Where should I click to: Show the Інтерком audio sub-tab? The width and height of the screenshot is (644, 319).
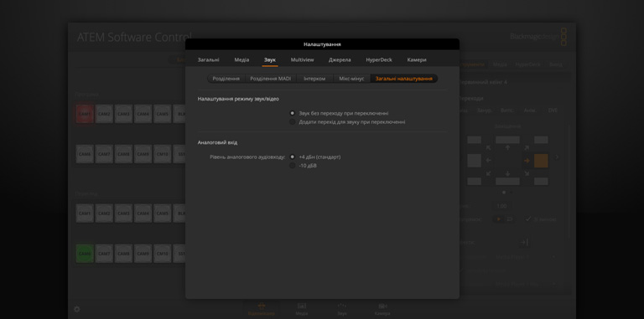(314, 79)
